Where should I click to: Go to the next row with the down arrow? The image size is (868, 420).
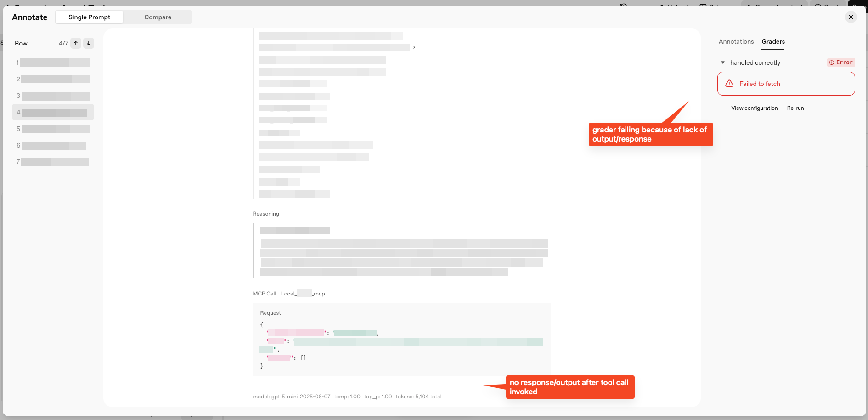pos(89,43)
